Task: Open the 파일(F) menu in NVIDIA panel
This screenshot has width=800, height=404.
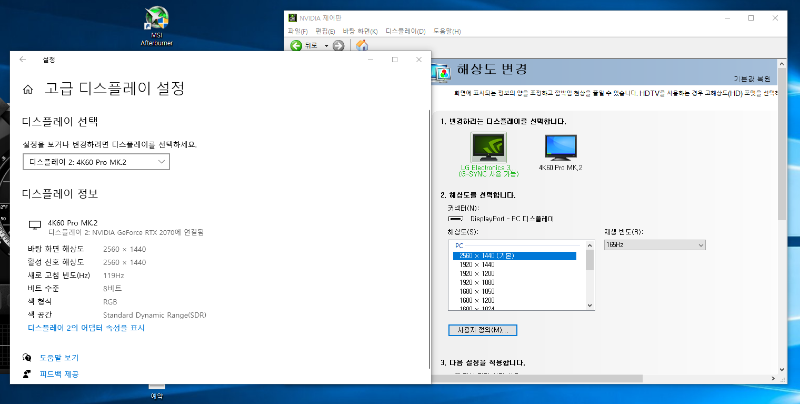Action: pyautogui.click(x=298, y=31)
